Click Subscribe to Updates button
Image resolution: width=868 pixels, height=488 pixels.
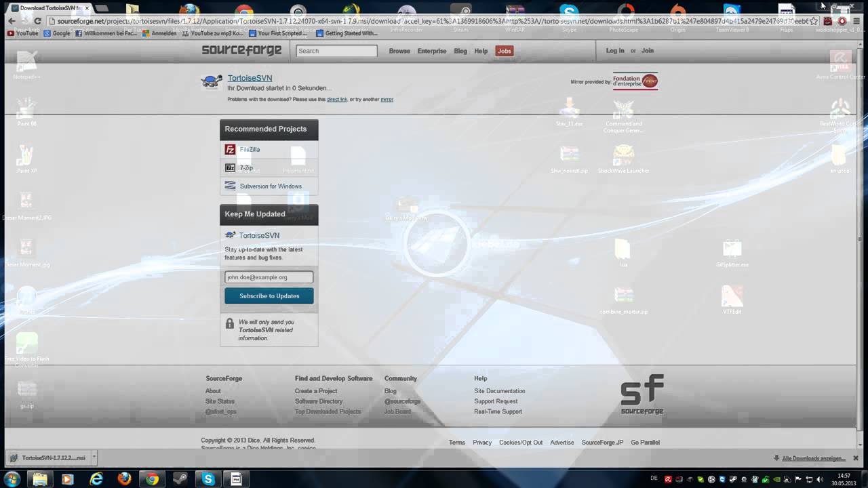pos(269,296)
